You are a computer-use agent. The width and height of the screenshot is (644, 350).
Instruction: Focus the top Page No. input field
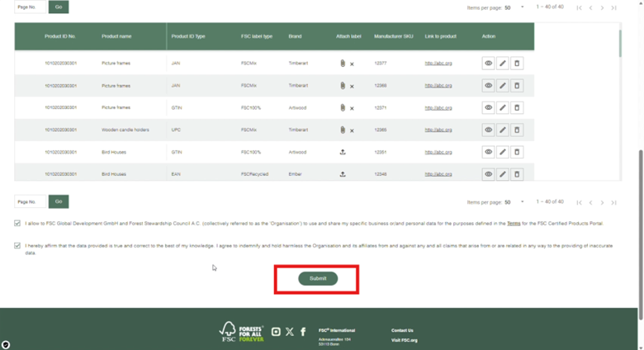[x=31, y=7]
